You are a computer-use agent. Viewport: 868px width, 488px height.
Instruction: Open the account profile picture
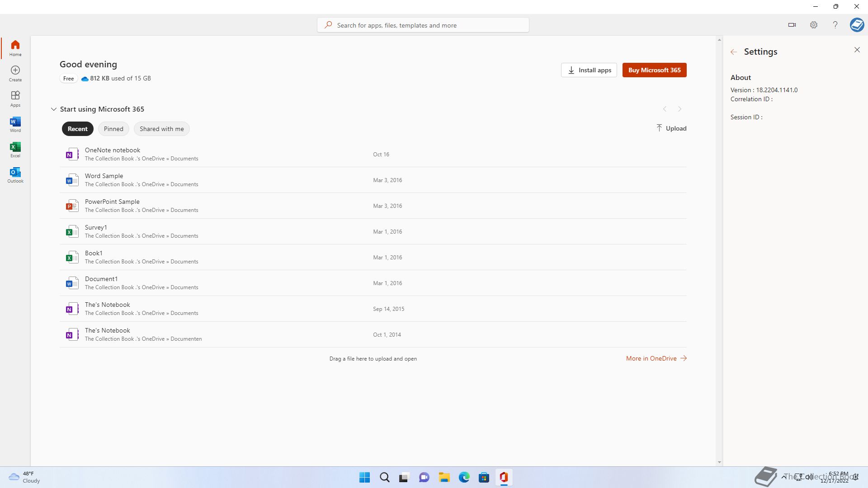point(857,25)
